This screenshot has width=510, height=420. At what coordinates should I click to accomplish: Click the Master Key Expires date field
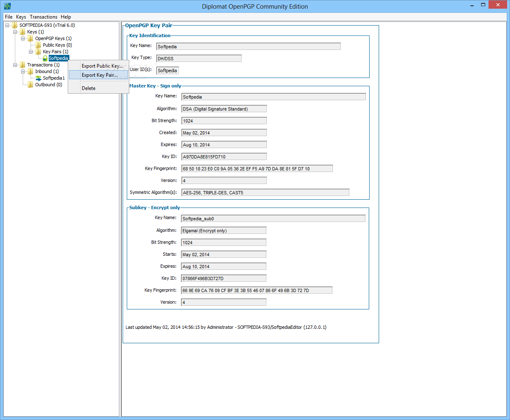[224, 145]
